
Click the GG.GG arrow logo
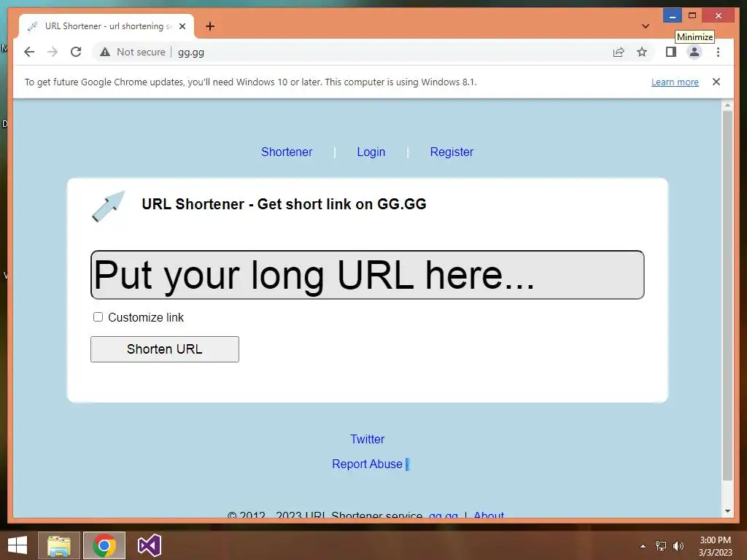pyautogui.click(x=109, y=206)
